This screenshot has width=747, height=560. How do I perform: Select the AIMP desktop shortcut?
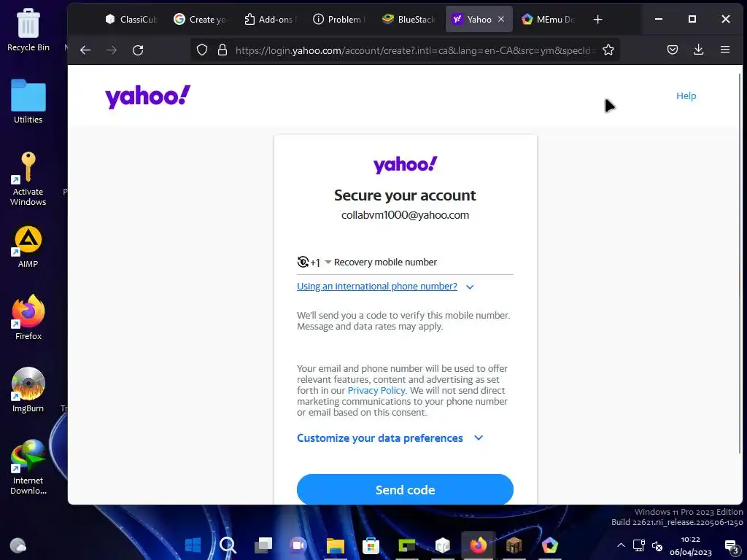[x=28, y=246]
